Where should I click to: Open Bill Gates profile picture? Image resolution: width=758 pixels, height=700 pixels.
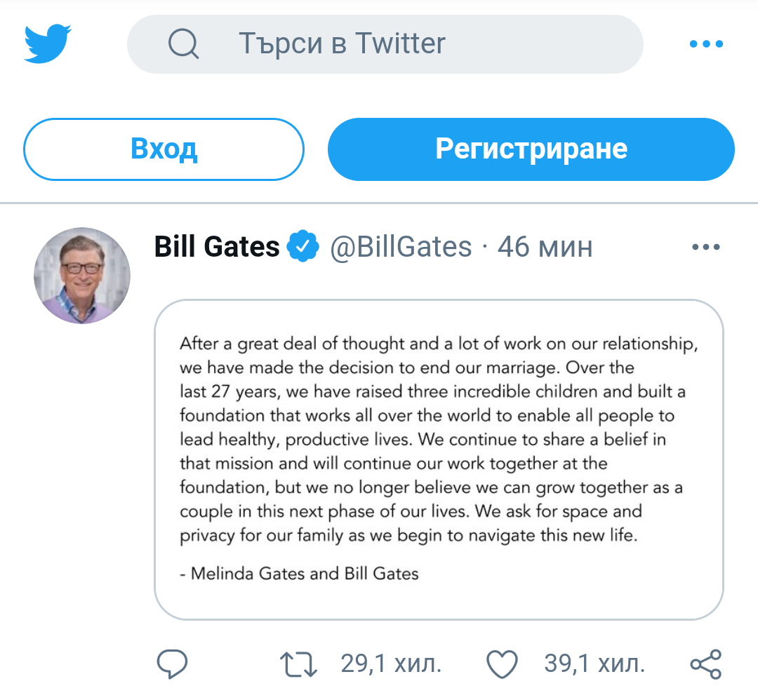82,275
